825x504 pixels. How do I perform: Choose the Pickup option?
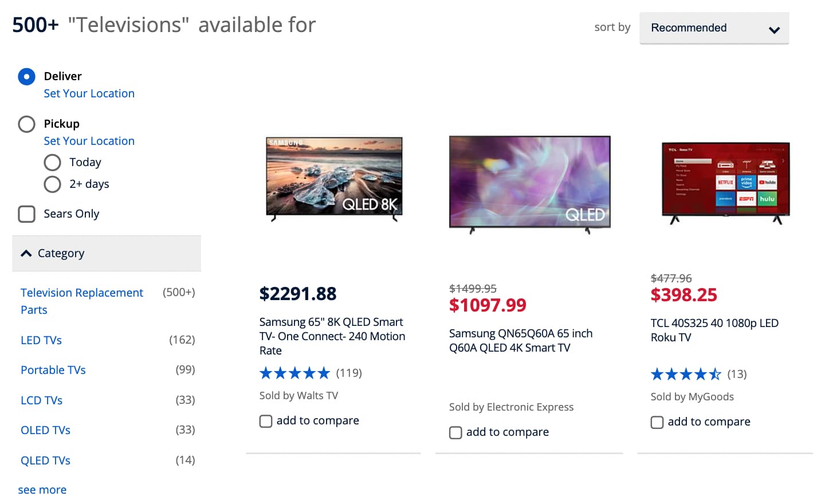tap(26, 124)
